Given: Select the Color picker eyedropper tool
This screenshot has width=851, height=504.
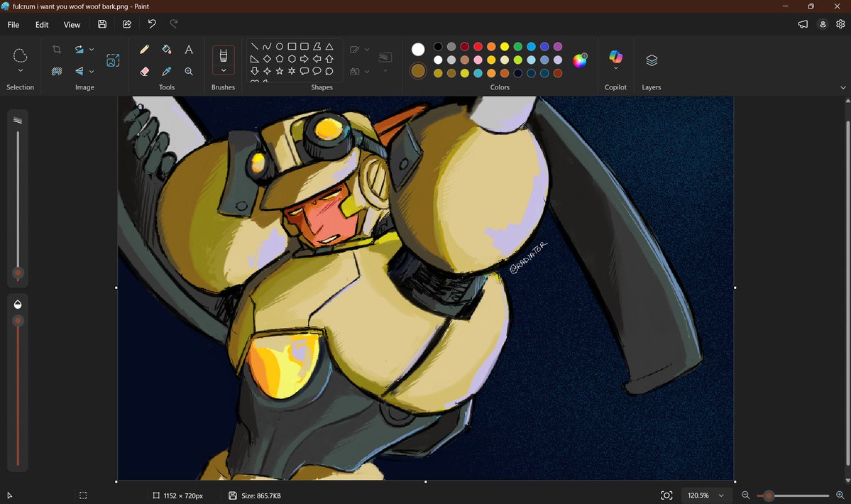Looking at the screenshot, I should point(167,71).
